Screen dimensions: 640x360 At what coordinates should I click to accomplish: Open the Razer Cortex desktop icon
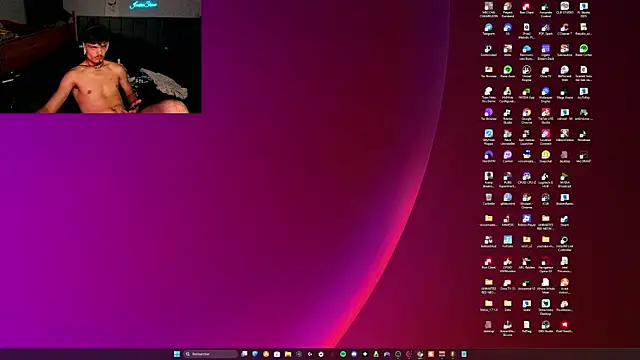coord(584,51)
